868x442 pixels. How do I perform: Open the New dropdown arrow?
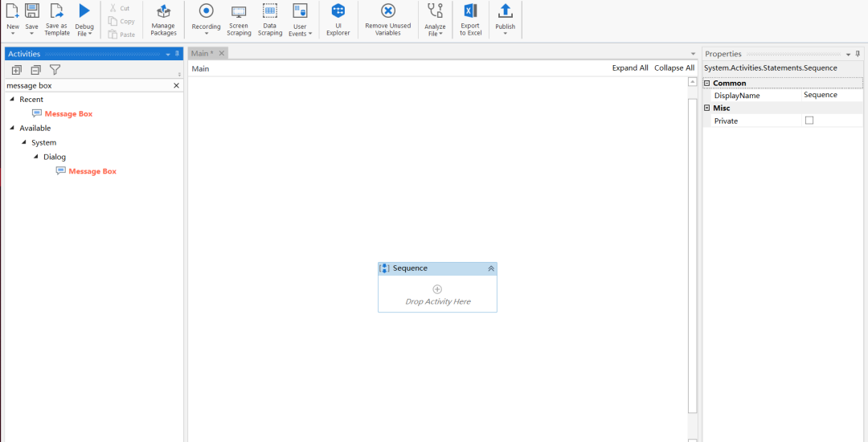[13, 34]
